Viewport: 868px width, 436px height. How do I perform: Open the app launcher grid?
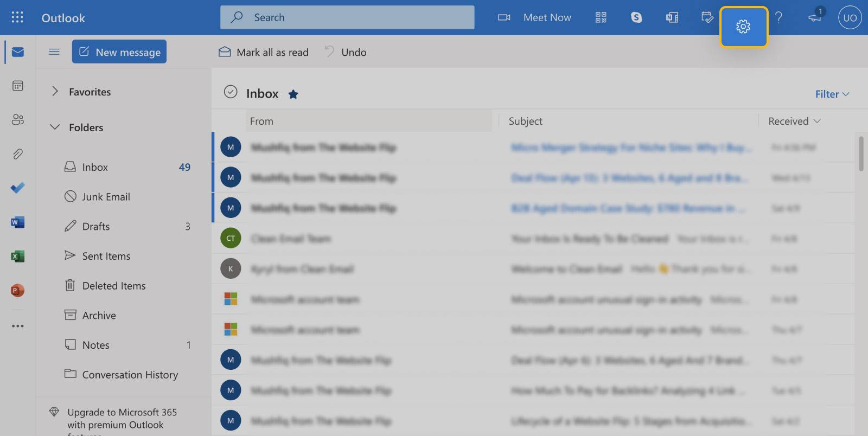17,18
